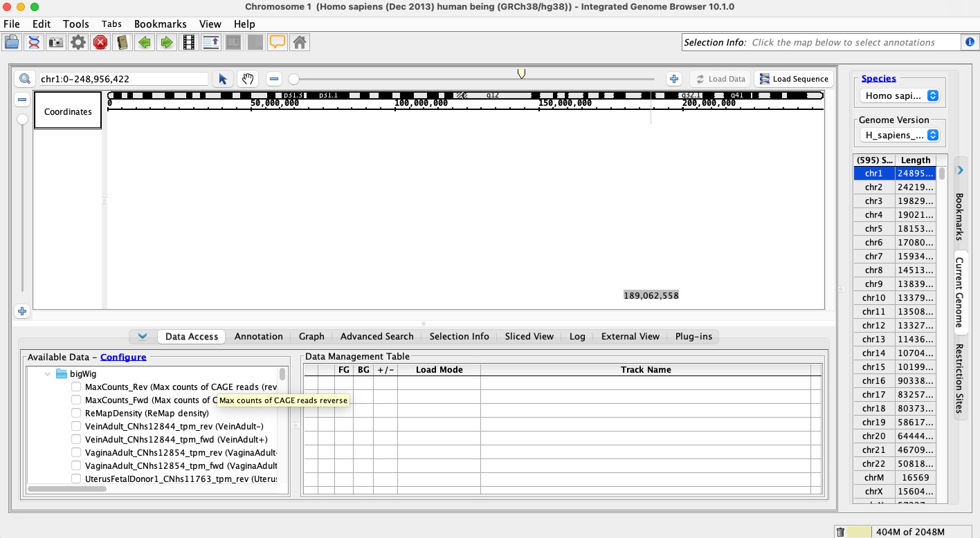980x538 pixels.
Task: Click the red stop icon
Action: click(100, 42)
